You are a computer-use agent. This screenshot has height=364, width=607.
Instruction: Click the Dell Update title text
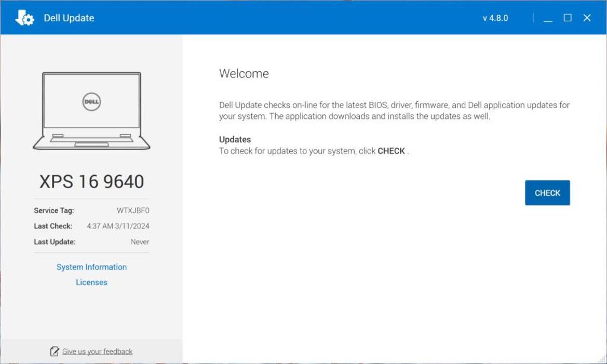click(x=69, y=18)
